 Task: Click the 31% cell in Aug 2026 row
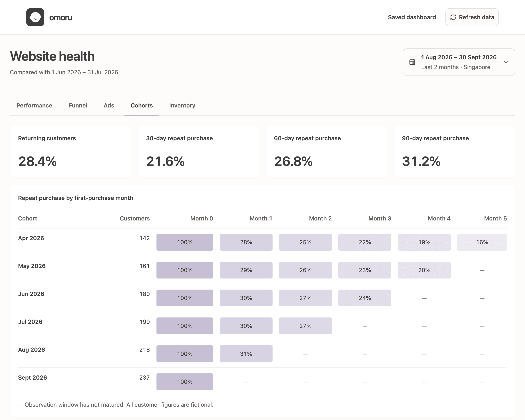coord(246,354)
